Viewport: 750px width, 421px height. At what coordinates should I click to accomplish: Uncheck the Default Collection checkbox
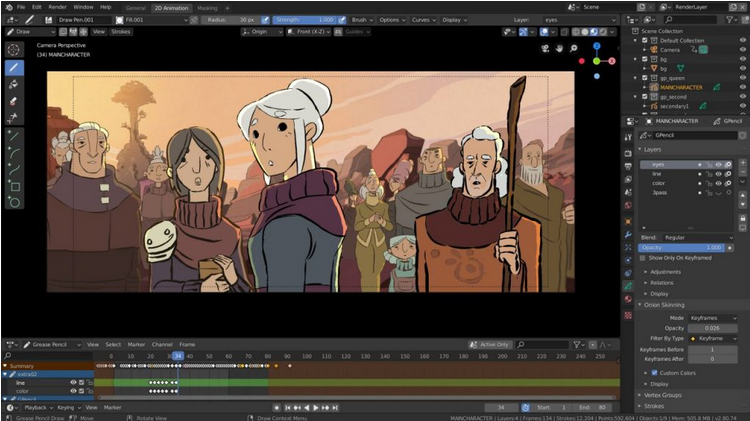645,41
